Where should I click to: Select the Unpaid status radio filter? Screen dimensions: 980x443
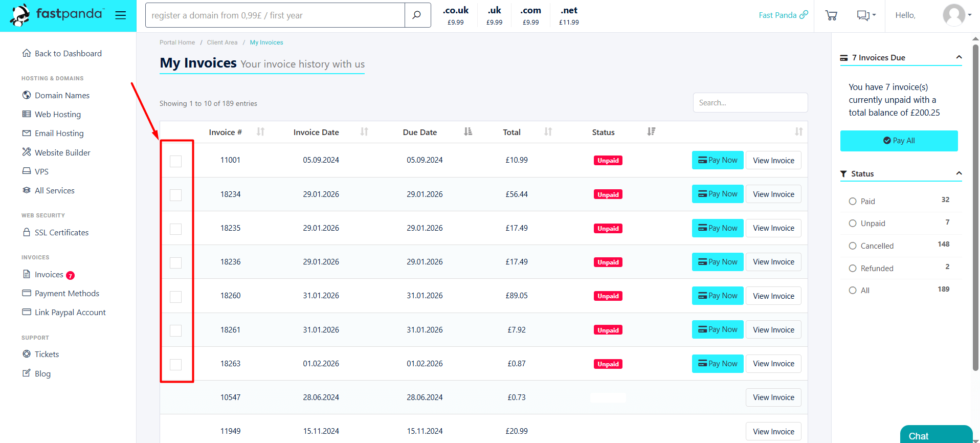pos(853,224)
